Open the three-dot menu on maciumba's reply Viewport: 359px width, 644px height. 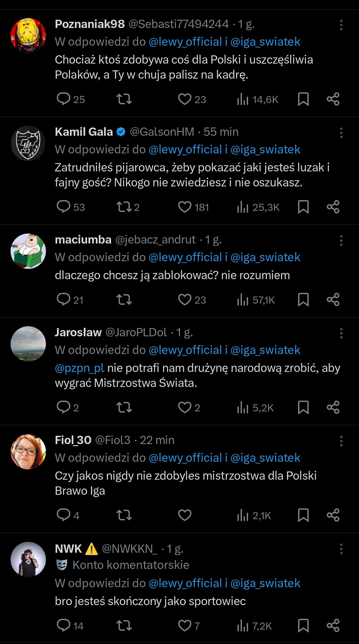pos(341,241)
